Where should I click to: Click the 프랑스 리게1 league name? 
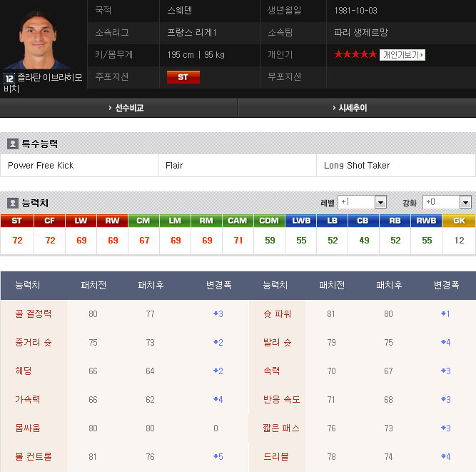[x=192, y=33]
